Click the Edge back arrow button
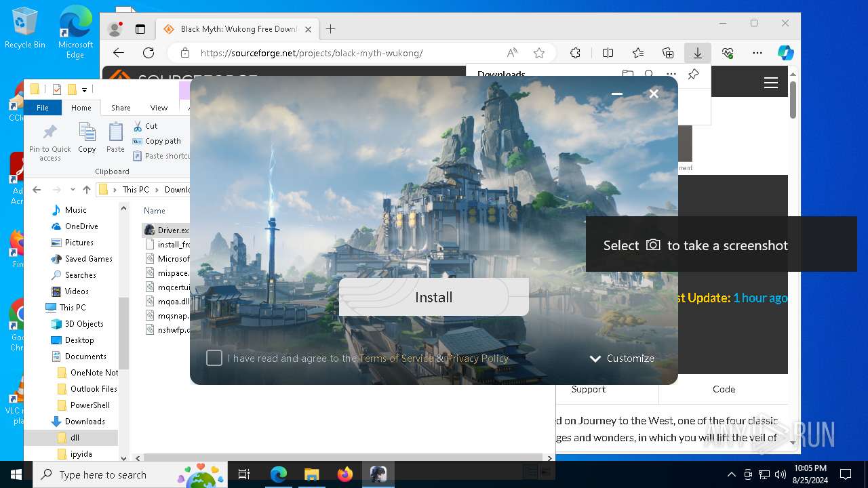 point(119,53)
